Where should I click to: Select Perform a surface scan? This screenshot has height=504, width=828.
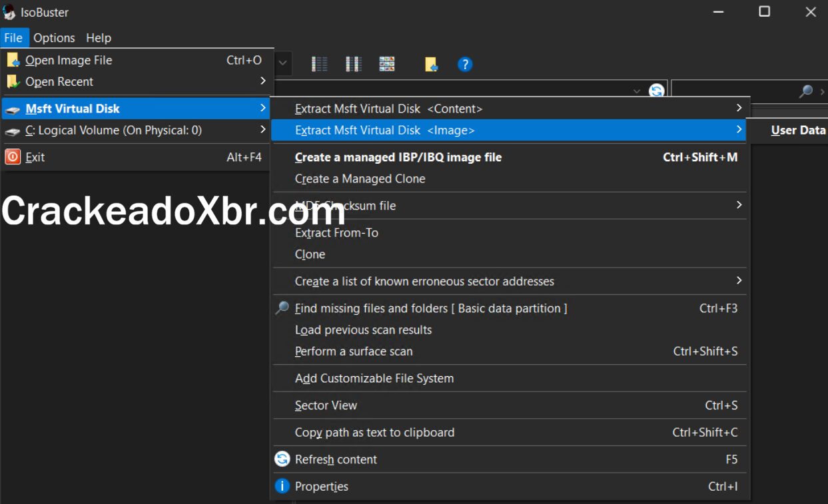pos(510,351)
